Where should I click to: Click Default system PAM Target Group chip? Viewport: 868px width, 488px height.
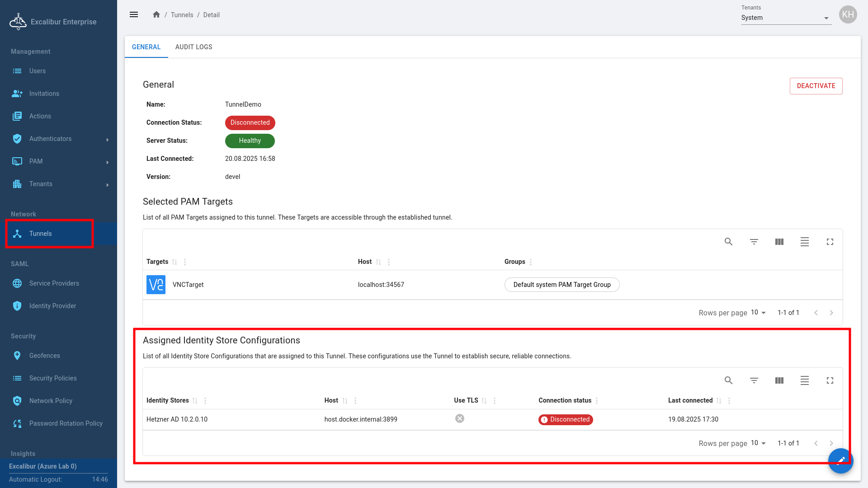(561, 285)
